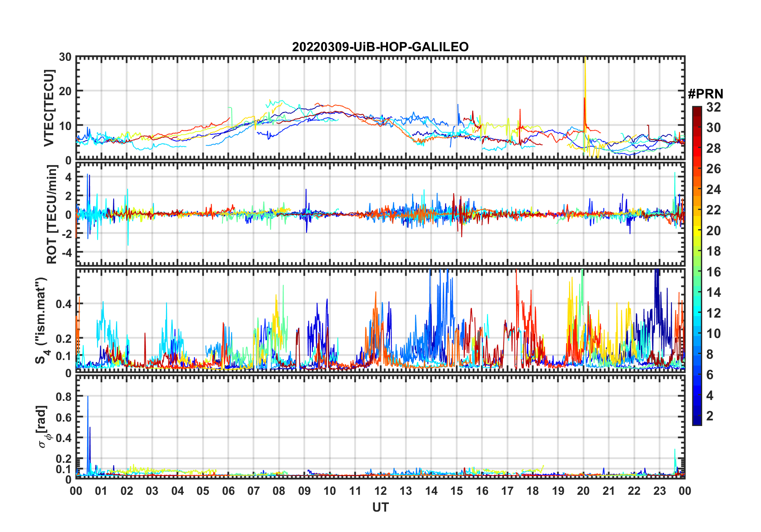This screenshot has height=532, width=761.
Task: Click UT x-axis hour label "17"
Action: pyautogui.click(x=507, y=491)
